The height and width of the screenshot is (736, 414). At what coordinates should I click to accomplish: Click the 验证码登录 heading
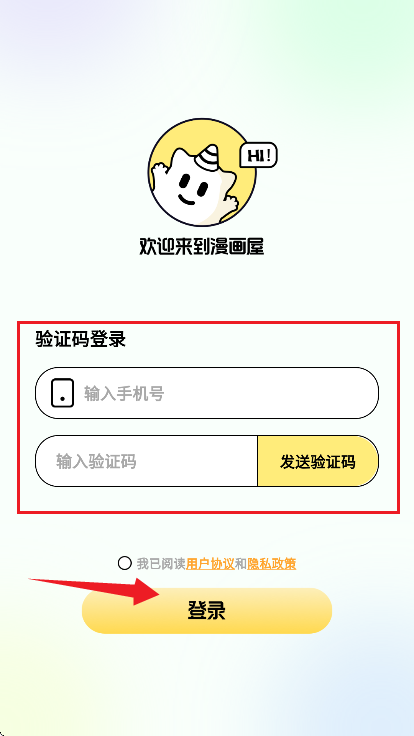pos(81,339)
